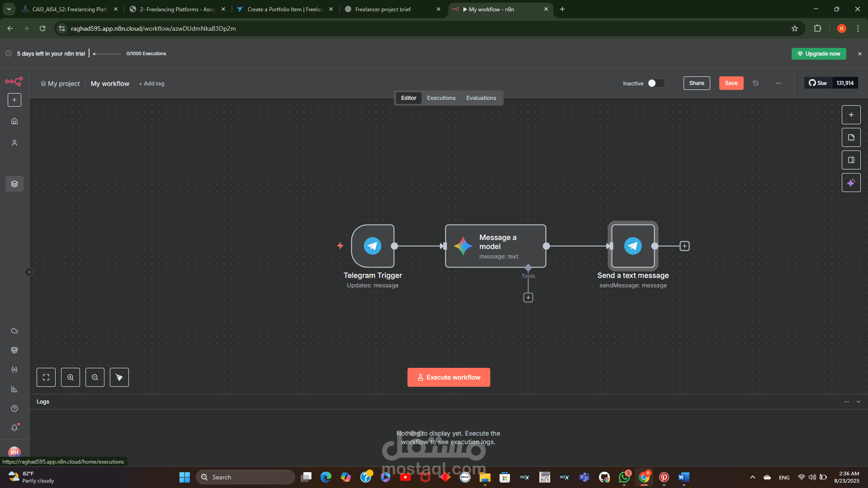Open the Insights chart icon in sidebar
The image size is (868, 488).
pos(14,389)
